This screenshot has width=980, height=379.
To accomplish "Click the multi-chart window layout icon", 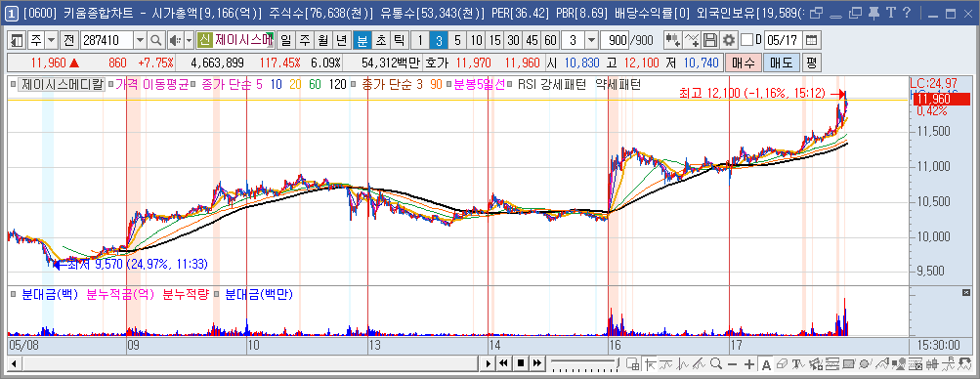I will click(632, 363).
